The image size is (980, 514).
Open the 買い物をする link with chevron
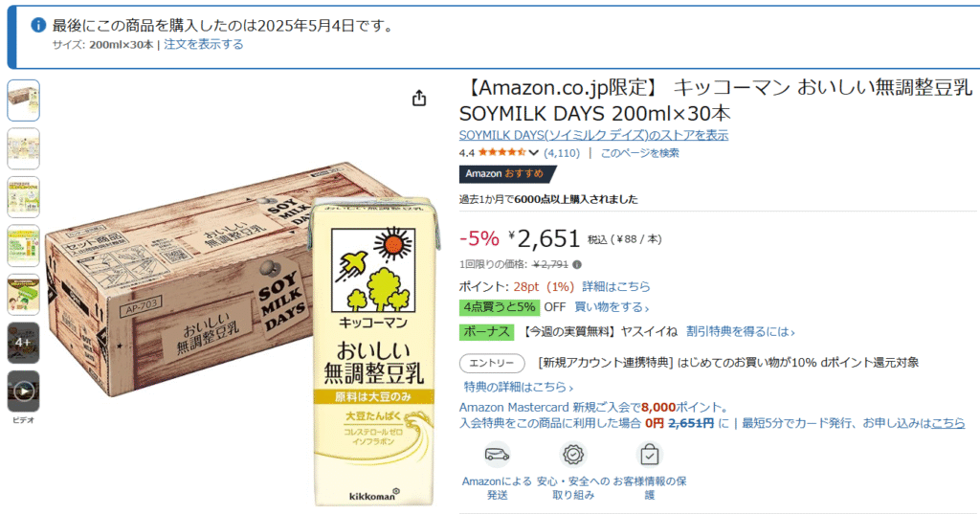(x=612, y=307)
